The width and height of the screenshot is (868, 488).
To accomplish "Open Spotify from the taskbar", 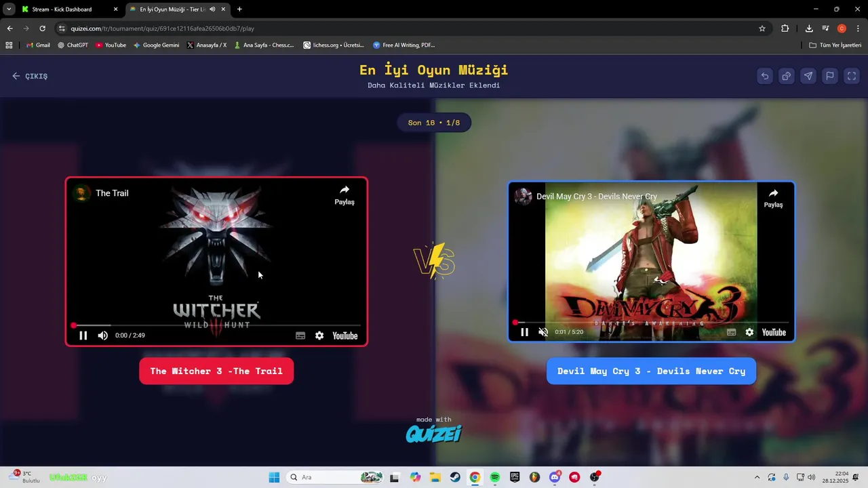I will coord(495,477).
